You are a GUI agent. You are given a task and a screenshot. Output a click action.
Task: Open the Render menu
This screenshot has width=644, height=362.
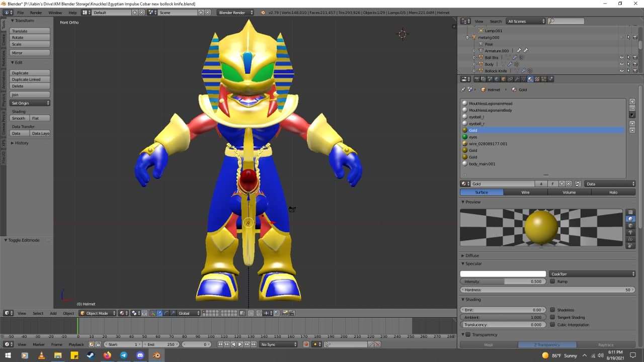point(36,13)
